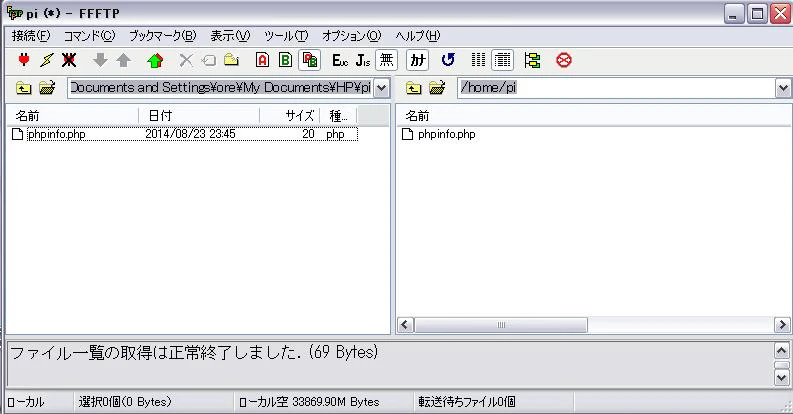
Task: Toggle synchronized folder movement button
Action: 532,60
